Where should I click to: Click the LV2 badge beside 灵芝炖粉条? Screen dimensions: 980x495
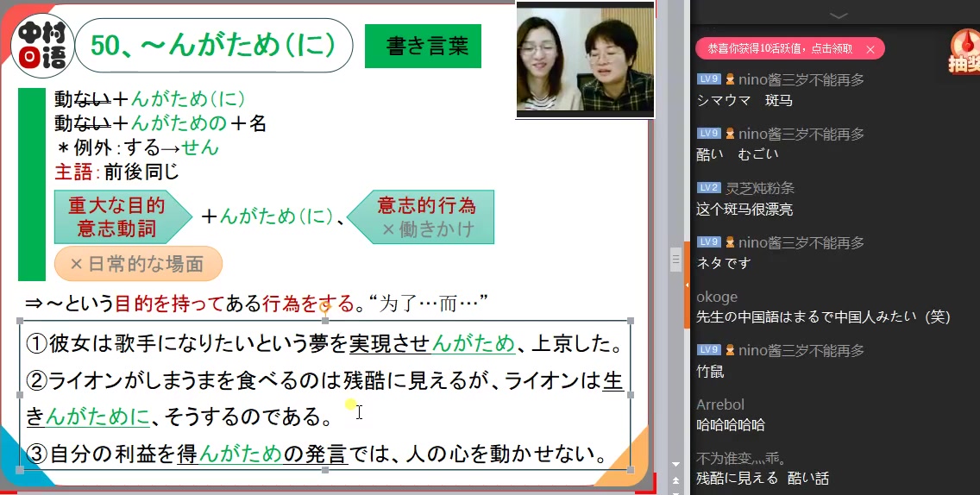point(708,188)
